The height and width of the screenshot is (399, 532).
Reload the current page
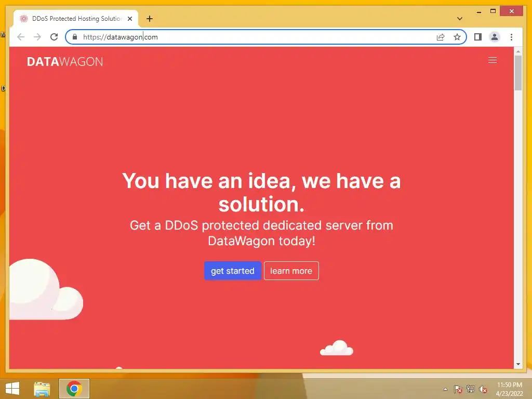[x=54, y=37]
